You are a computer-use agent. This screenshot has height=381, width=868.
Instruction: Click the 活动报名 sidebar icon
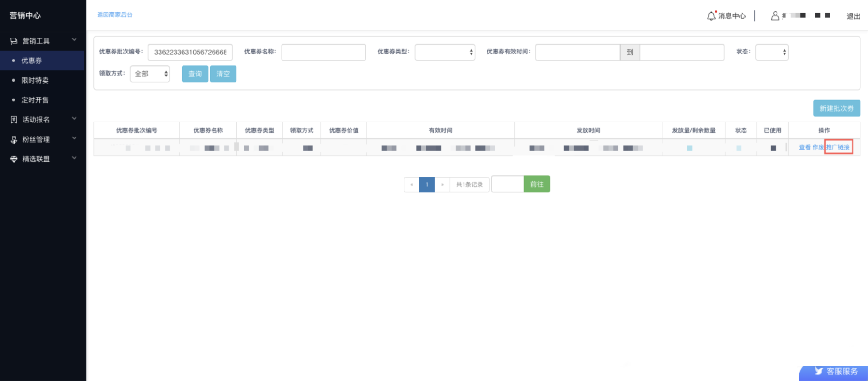14,120
